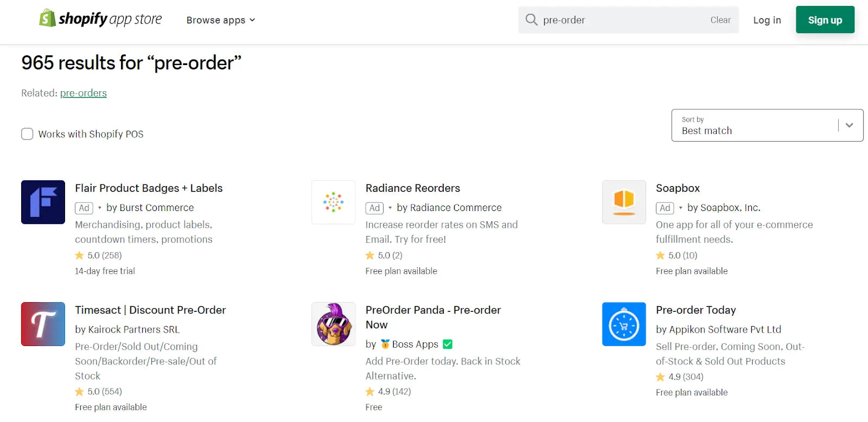Enable Works with Shopify POS checkbox
This screenshot has width=868, height=422.
(27, 134)
